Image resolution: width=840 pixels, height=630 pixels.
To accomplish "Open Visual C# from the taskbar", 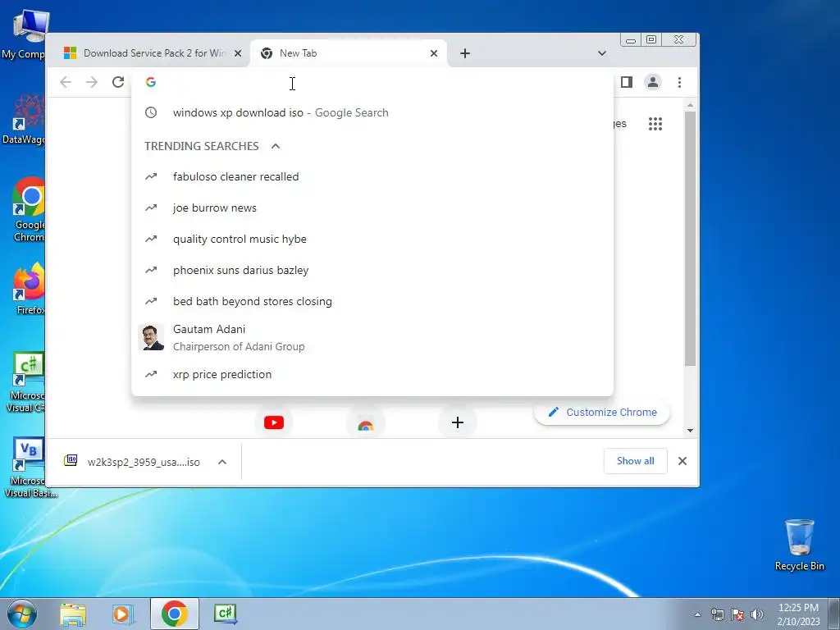I will tap(225, 614).
